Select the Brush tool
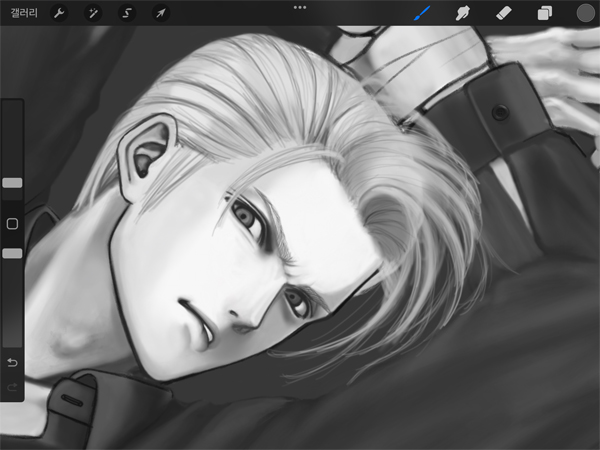This screenshot has height=450, width=600. click(x=422, y=13)
